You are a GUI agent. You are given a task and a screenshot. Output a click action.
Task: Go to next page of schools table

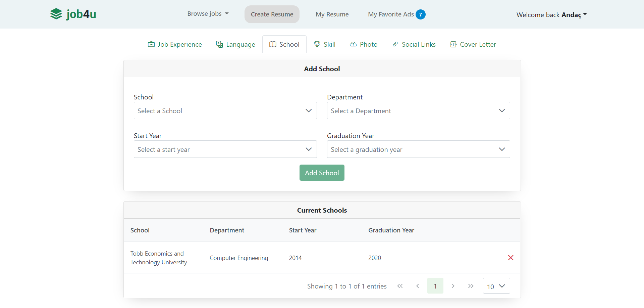pos(453,286)
